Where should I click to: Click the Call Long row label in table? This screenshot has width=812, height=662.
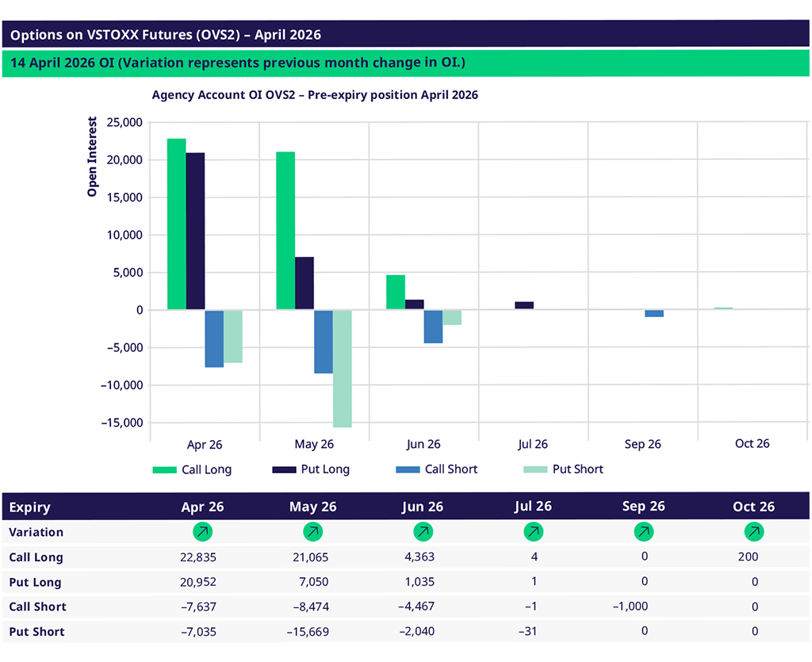(36, 557)
